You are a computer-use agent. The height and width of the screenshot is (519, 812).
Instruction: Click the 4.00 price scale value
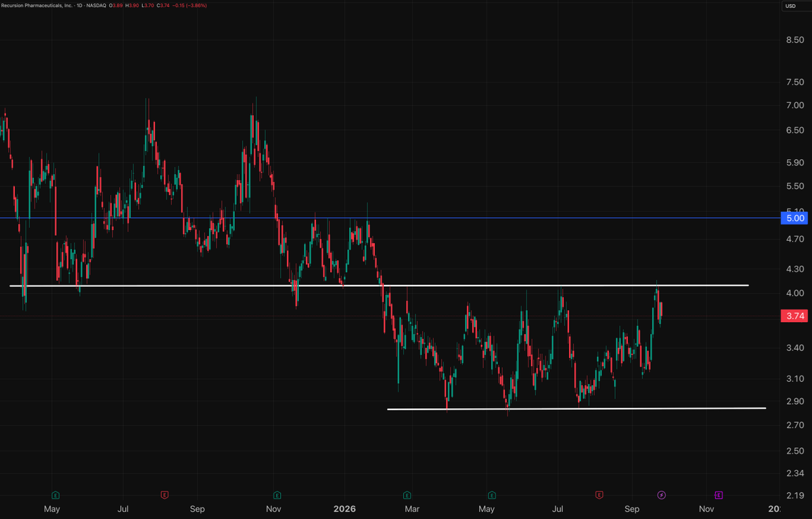coord(795,294)
